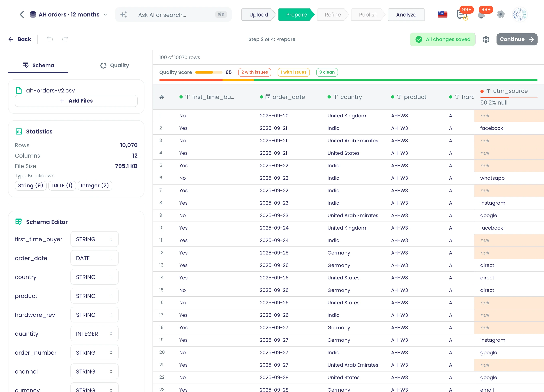Click the Integer (2) type chip
The image size is (544, 392).
pos(95,186)
